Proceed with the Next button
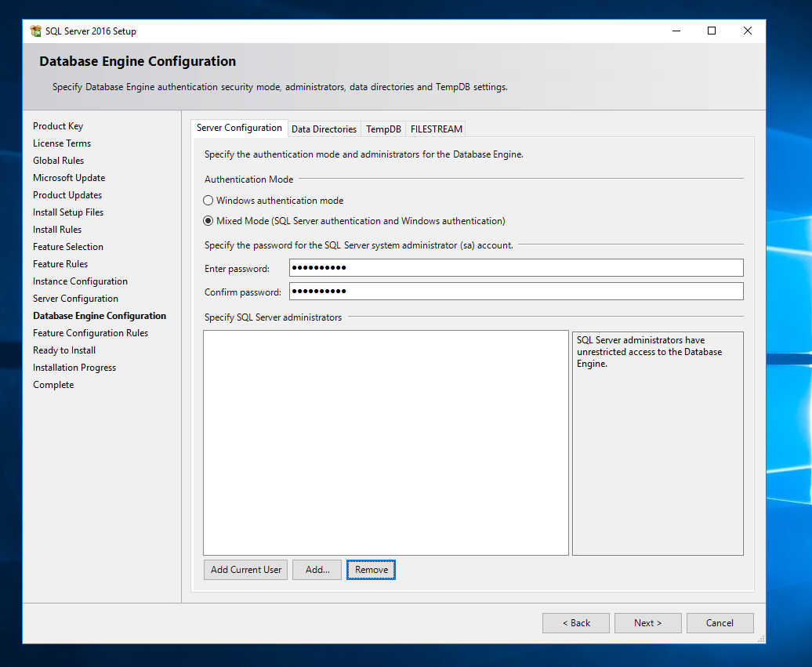812x667 pixels. click(647, 623)
